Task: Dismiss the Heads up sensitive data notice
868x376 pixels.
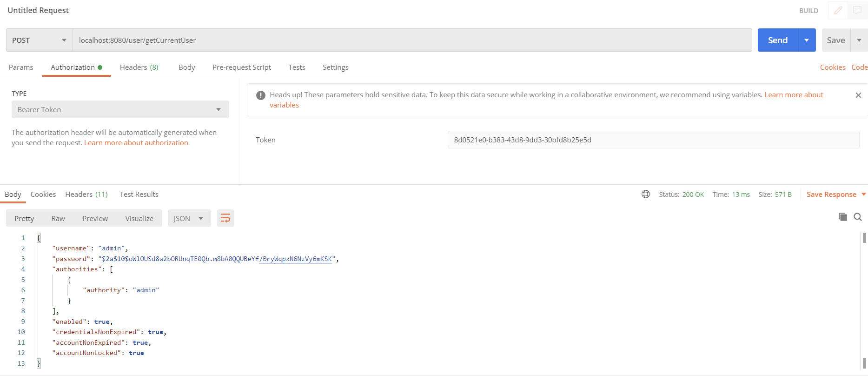Action: point(858,95)
